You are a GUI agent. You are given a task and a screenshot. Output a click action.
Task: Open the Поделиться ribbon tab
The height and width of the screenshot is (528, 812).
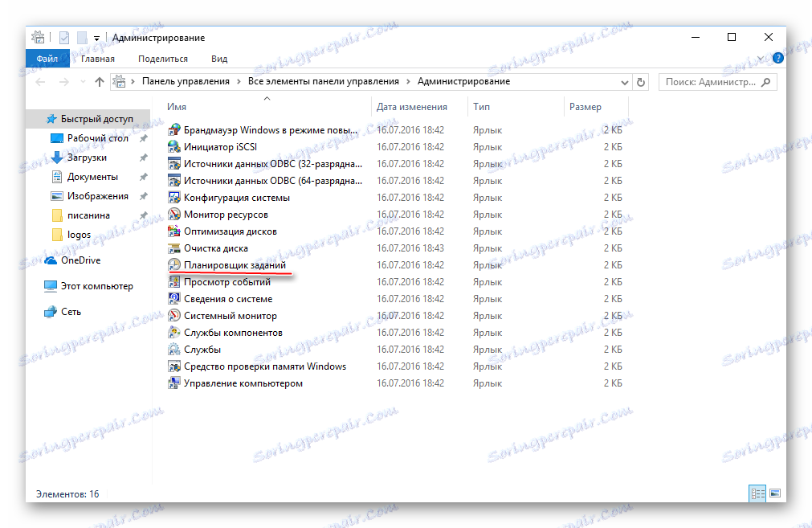click(163, 59)
